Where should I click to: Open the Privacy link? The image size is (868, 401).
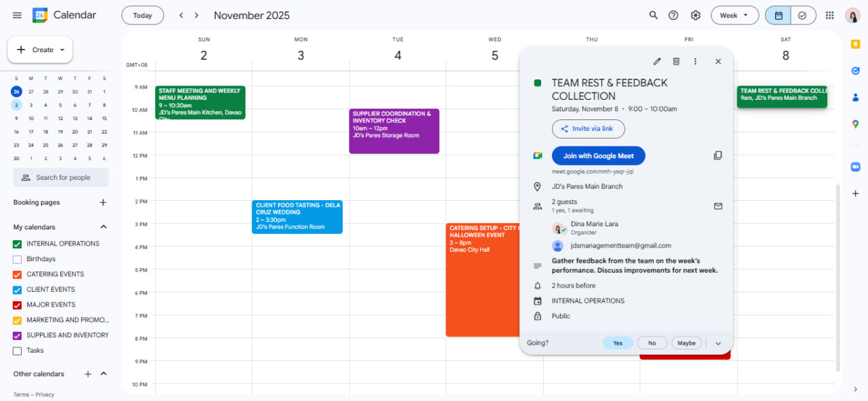coord(45,395)
